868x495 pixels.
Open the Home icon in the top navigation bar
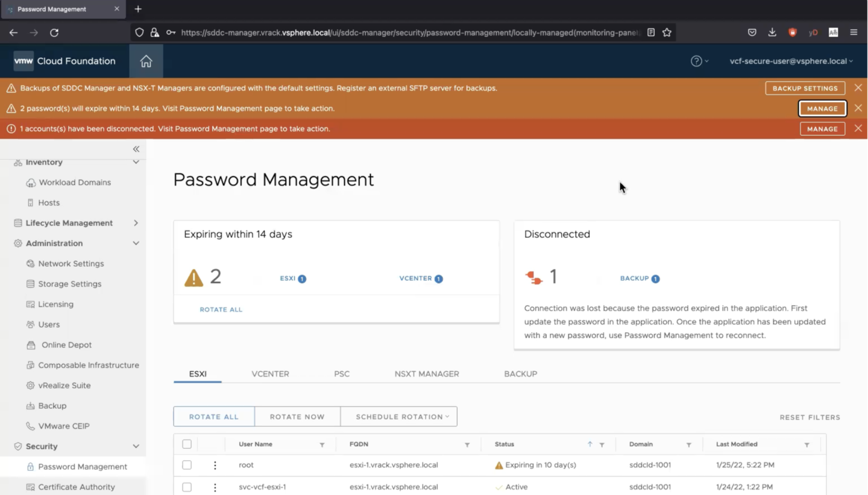tap(145, 61)
